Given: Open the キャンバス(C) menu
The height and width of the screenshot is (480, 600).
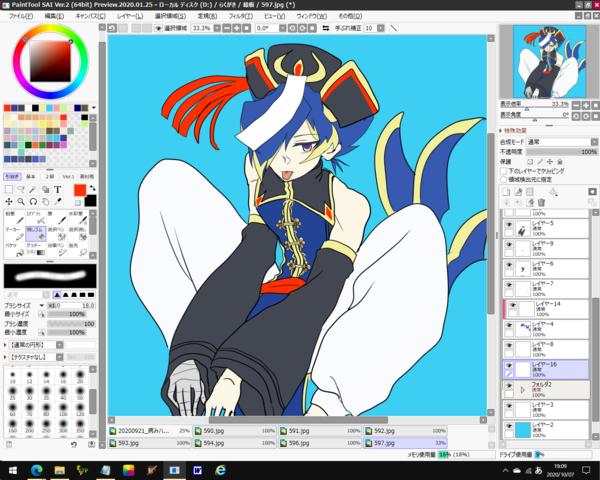Looking at the screenshot, I should point(91,16).
